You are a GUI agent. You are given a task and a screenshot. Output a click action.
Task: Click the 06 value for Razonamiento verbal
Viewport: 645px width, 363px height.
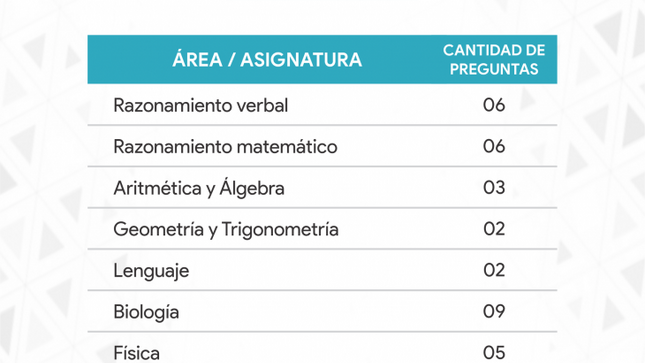494,105
